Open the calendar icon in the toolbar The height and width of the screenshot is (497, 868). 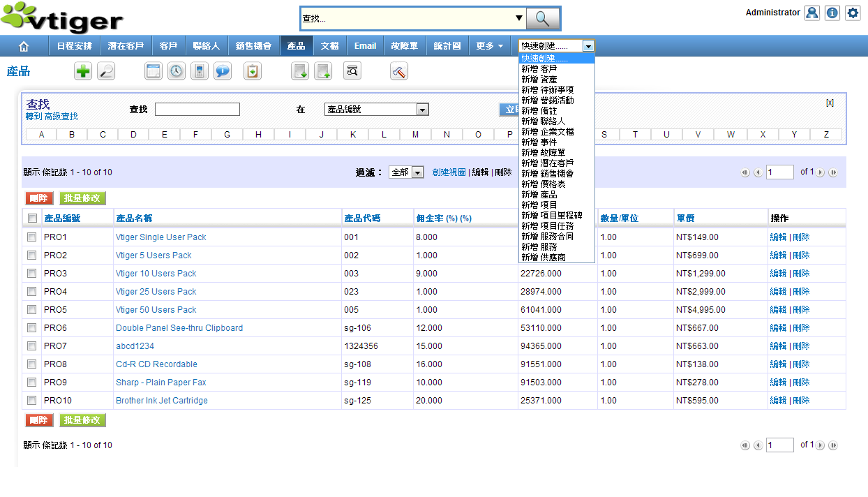(154, 71)
